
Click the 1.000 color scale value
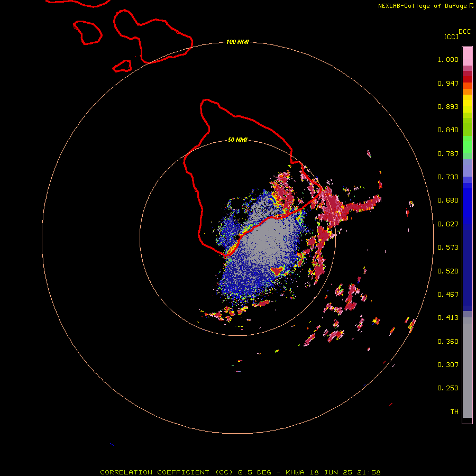448,59
